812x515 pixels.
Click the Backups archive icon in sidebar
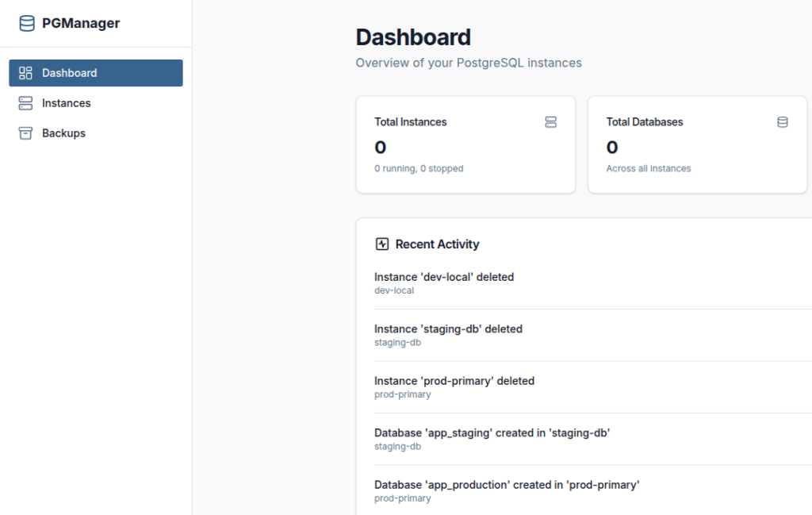(25, 133)
